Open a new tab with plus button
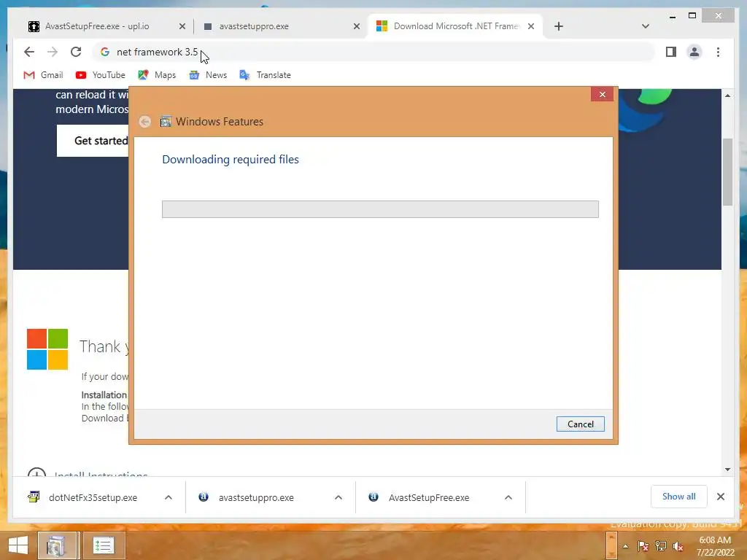This screenshot has width=747, height=560. (559, 26)
